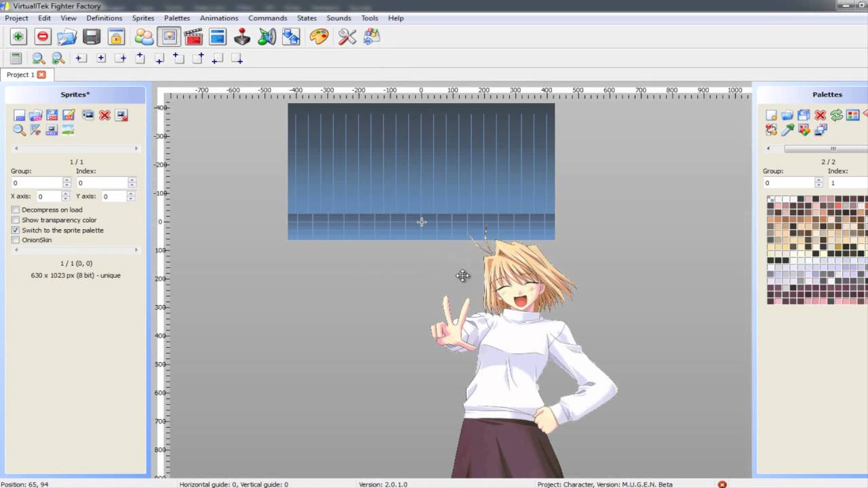Open Animations with the clapperboard icon
This screenshot has width=868, height=488.
click(193, 37)
